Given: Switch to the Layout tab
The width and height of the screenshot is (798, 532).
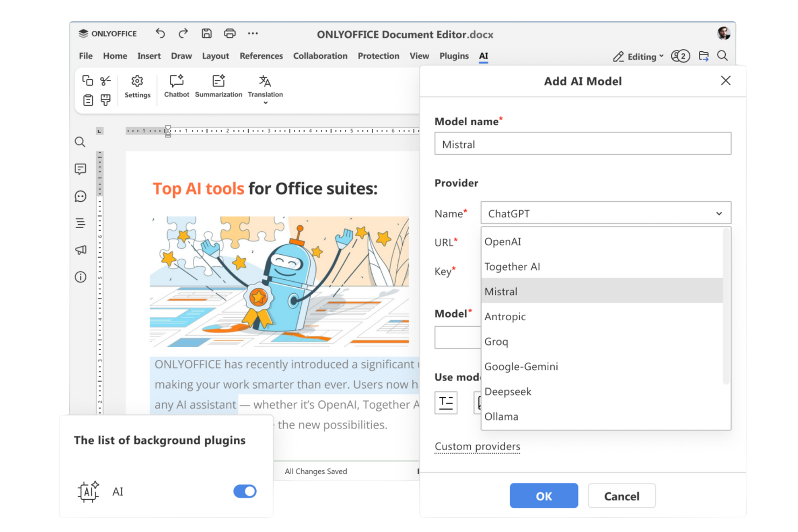Looking at the screenshot, I should 215,56.
